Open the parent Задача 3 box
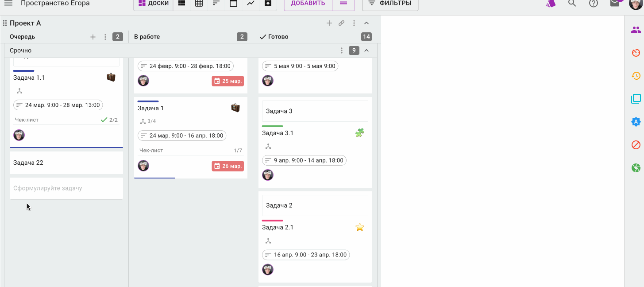 [x=315, y=111]
